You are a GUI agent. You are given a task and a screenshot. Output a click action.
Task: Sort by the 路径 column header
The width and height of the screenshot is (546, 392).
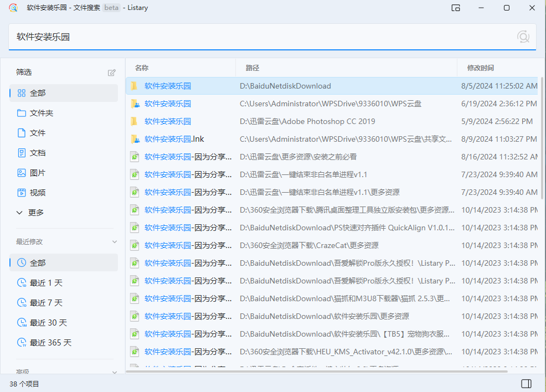[346, 68]
